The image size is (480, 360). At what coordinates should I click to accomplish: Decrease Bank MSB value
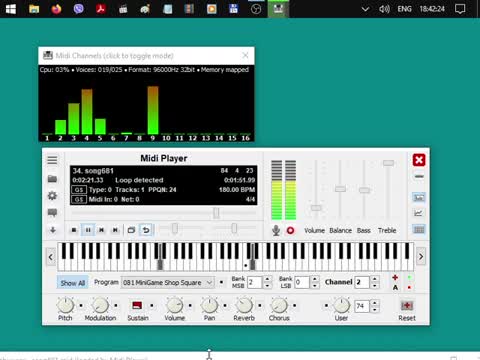pos(267,286)
